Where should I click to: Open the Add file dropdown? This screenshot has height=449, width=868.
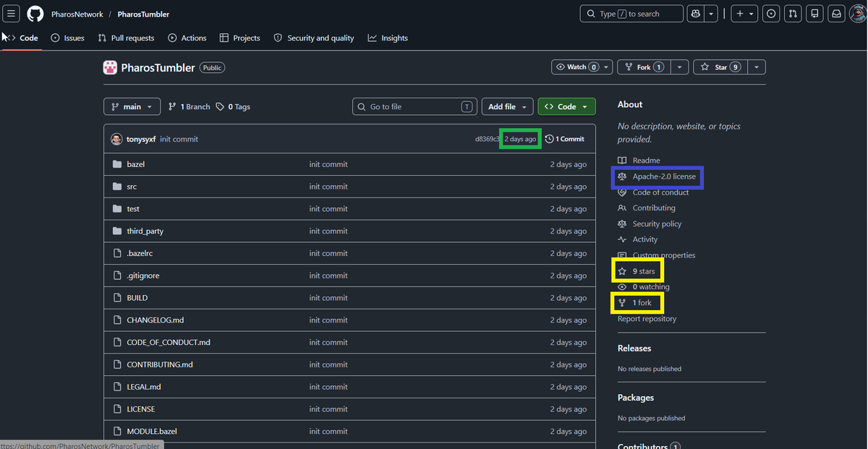(507, 107)
